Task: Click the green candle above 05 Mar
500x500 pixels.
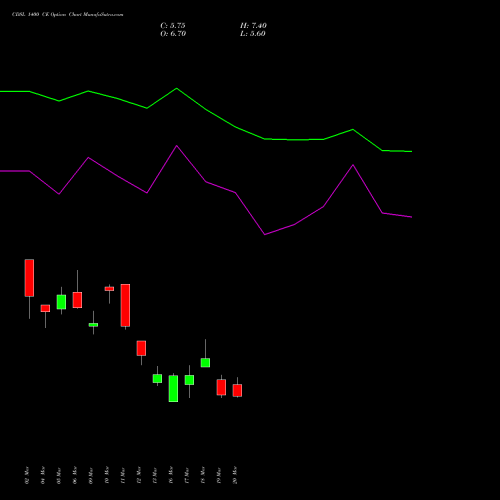Action: pyautogui.click(x=61, y=302)
